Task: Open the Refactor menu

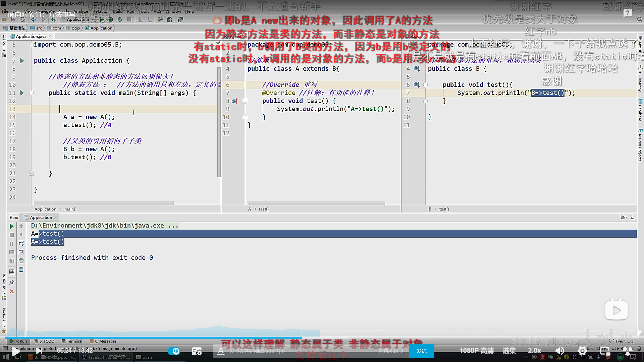Action: [x=101, y=11]
